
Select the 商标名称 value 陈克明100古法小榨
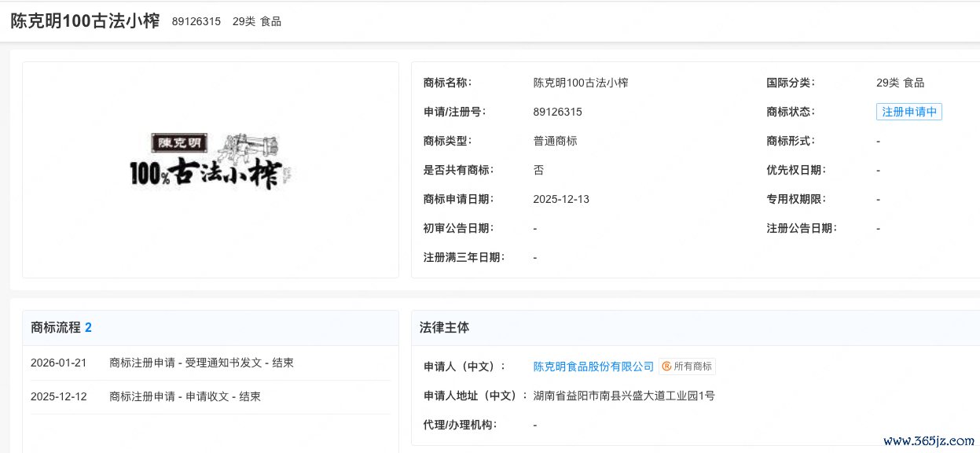tap(581, 83)
